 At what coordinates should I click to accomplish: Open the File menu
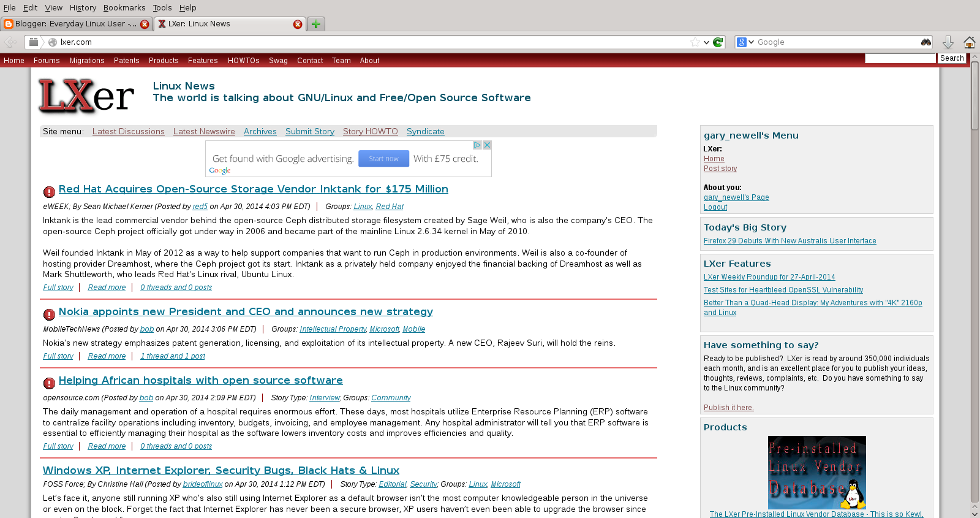point(9,7)
